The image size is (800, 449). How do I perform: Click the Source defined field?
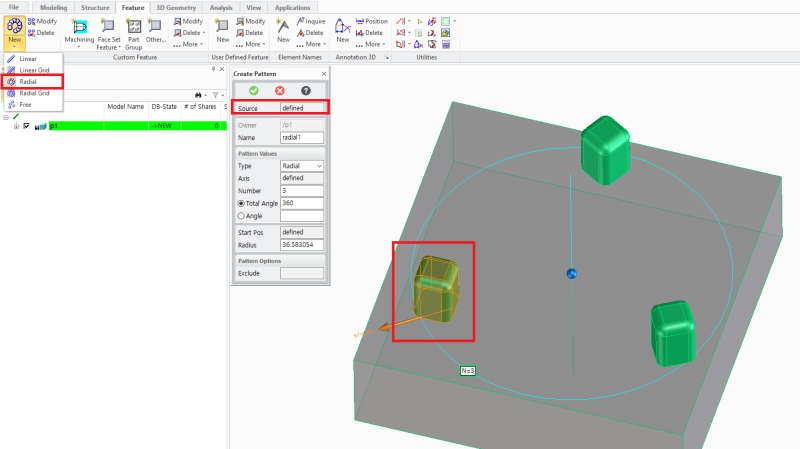pos(302,108)
